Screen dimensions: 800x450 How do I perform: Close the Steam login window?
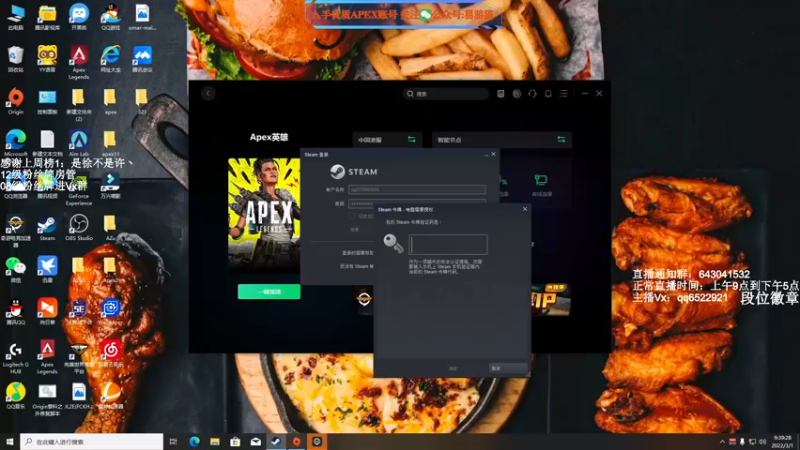[493, 154]
